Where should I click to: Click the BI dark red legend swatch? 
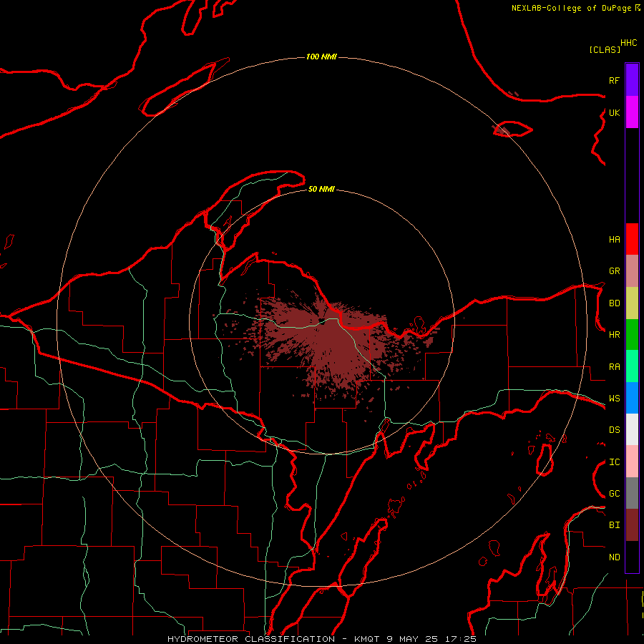(632, 525)
